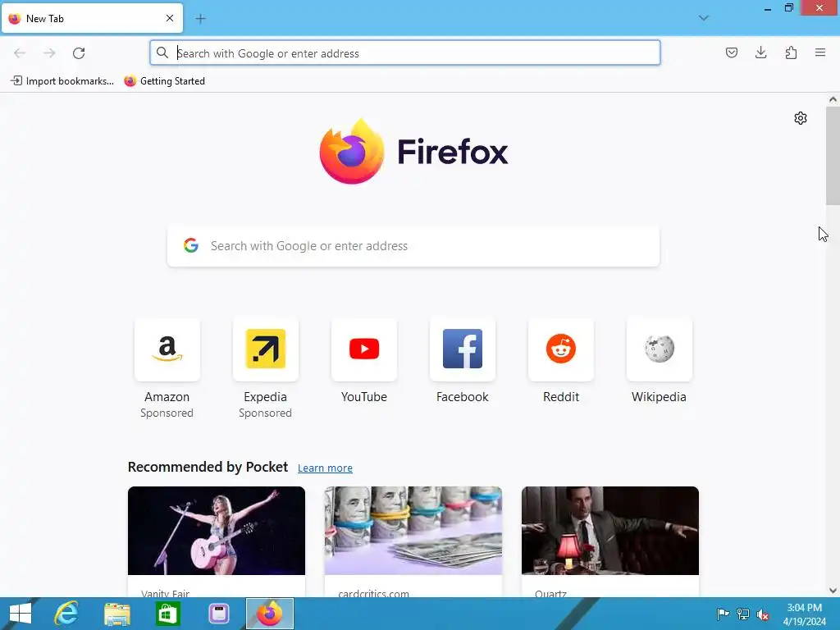
Task: Open the Windows Start button
Action: coord(21,614)
